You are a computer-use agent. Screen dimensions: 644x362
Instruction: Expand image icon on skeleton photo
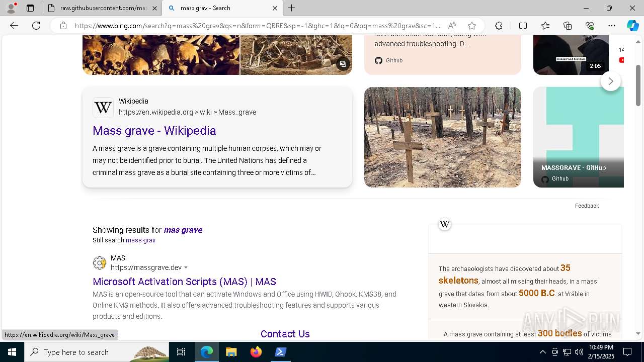click(343, 64)
